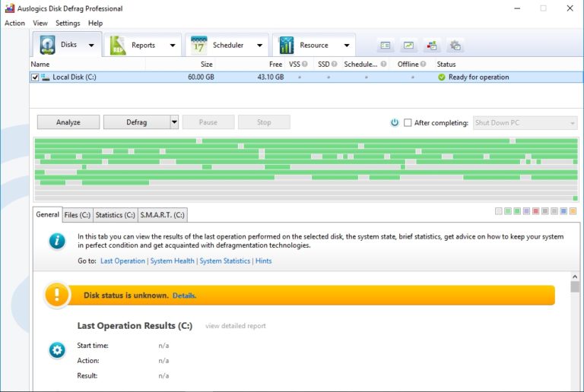The width and height of the screenshot is (584, 392).
Task: Click the Name column header
Action: point(87,64)
